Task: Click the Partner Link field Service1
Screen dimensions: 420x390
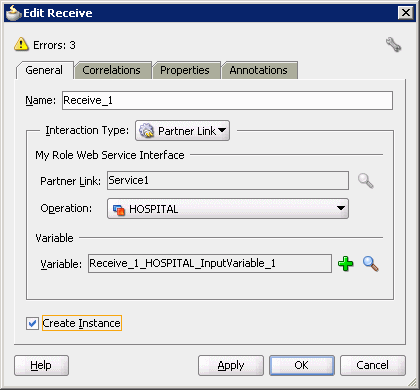Action: [x=228, y=181]
